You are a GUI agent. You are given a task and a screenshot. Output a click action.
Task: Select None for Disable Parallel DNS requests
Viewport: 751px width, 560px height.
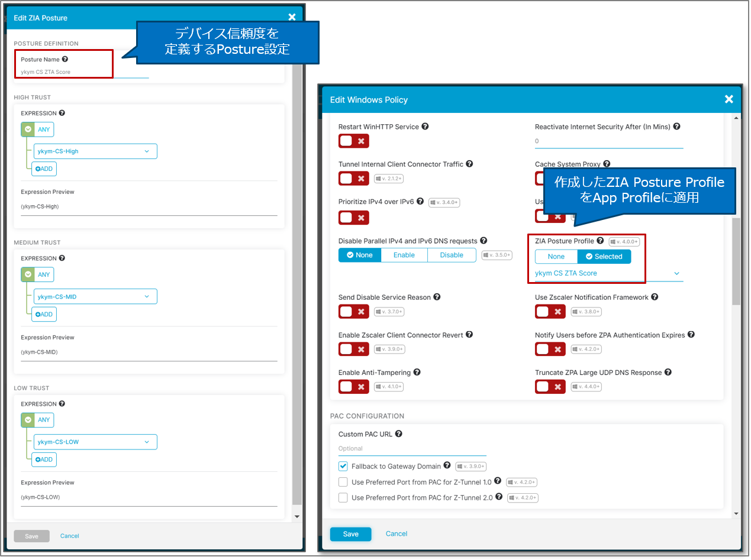click(x=360, y=255)
